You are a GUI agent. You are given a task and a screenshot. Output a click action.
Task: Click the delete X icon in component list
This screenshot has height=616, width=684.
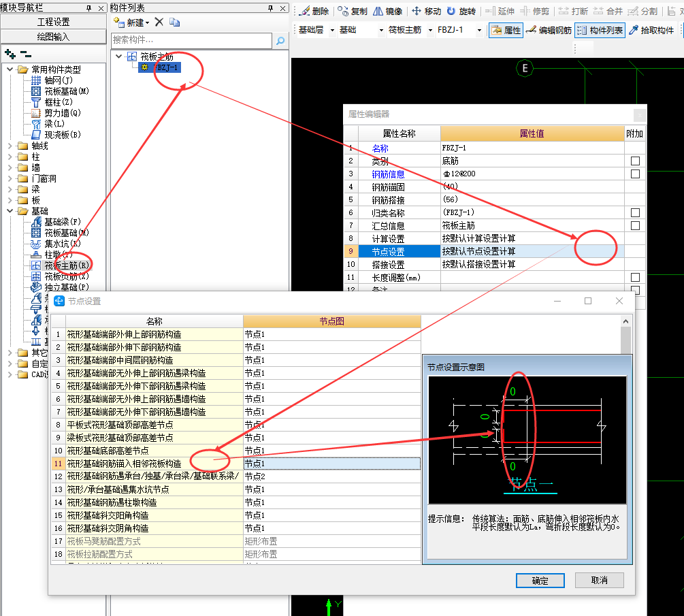point(159,22)
